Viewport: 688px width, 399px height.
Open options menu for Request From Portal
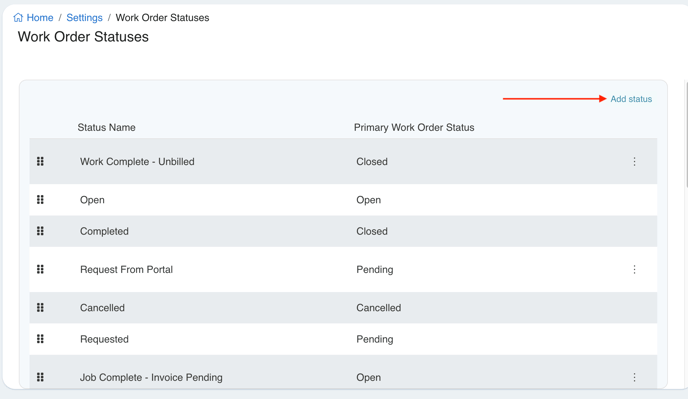(634, 270)
